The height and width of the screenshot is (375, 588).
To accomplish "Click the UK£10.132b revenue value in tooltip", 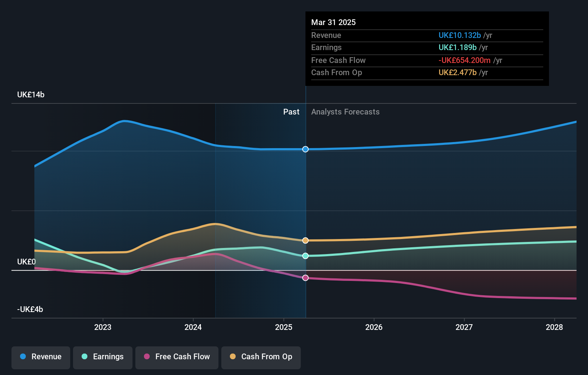I will pyautogui.click(x=459, y=35).
